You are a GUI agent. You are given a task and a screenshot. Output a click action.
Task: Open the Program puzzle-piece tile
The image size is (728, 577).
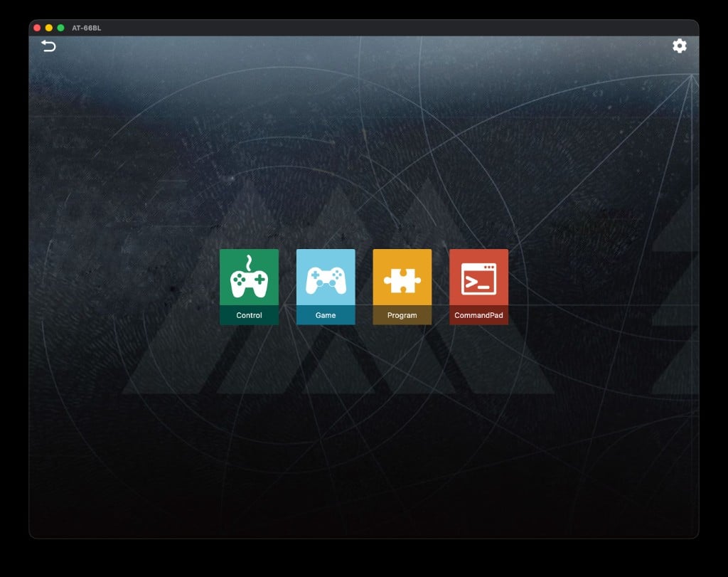[402, 287]
